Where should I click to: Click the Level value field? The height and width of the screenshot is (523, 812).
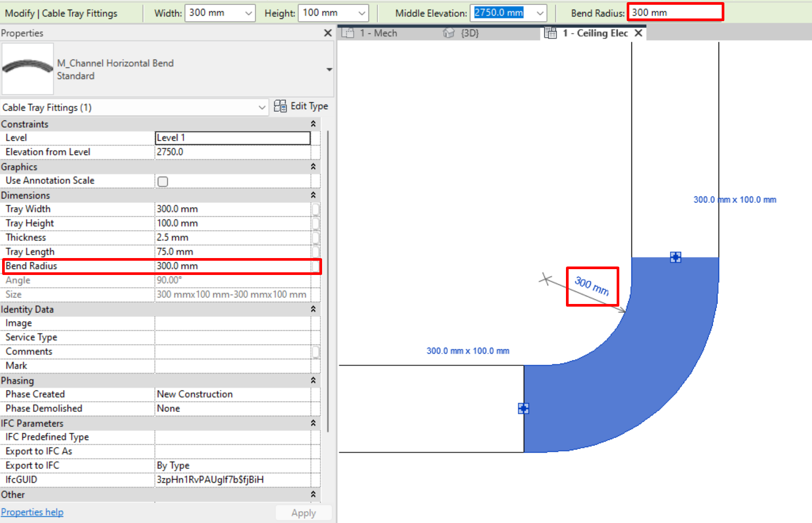(233, 138)
